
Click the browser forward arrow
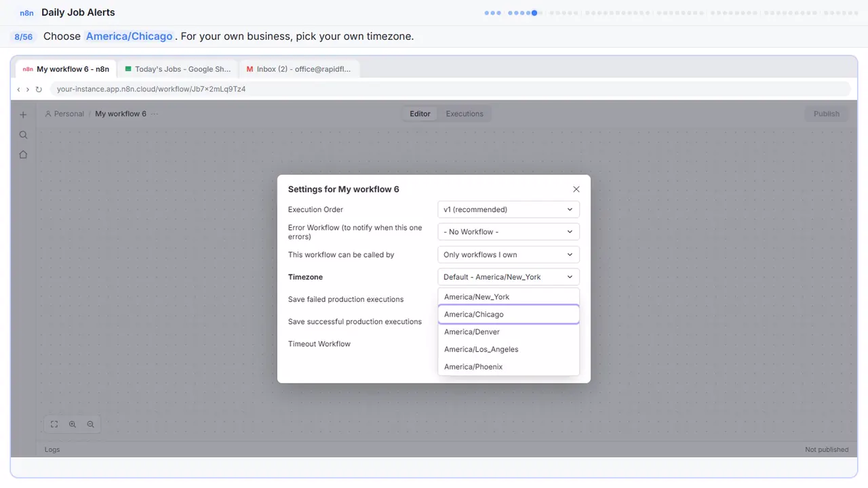click(28, 89)
